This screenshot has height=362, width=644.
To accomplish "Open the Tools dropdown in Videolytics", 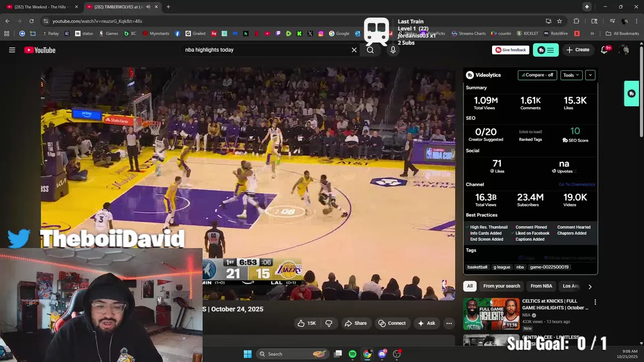I will click(x=571, y=75).
